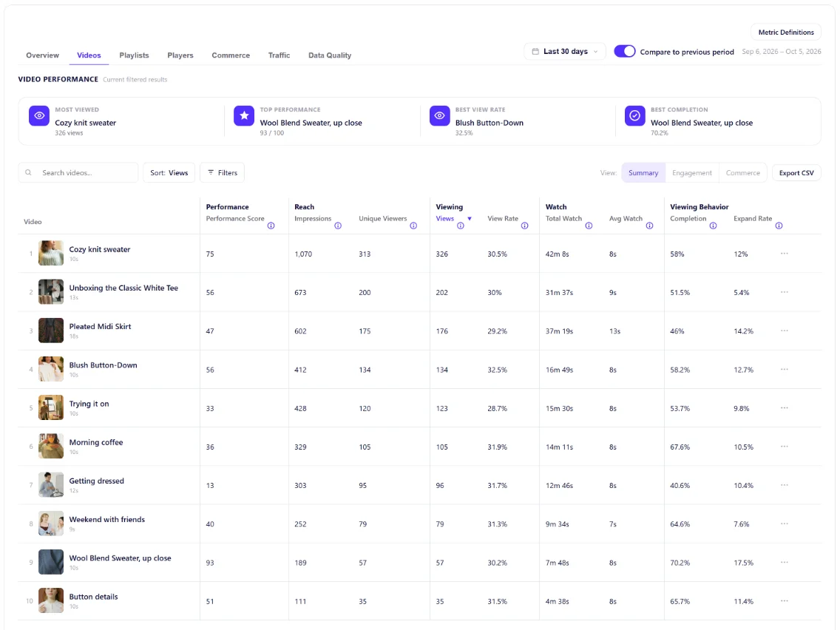Click the Metric Definitions button
840x630 pixels.
point(786,32)
